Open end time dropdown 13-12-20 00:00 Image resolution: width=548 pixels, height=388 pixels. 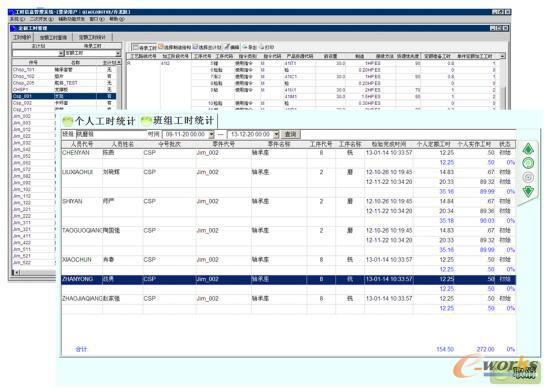pos(276,135)
